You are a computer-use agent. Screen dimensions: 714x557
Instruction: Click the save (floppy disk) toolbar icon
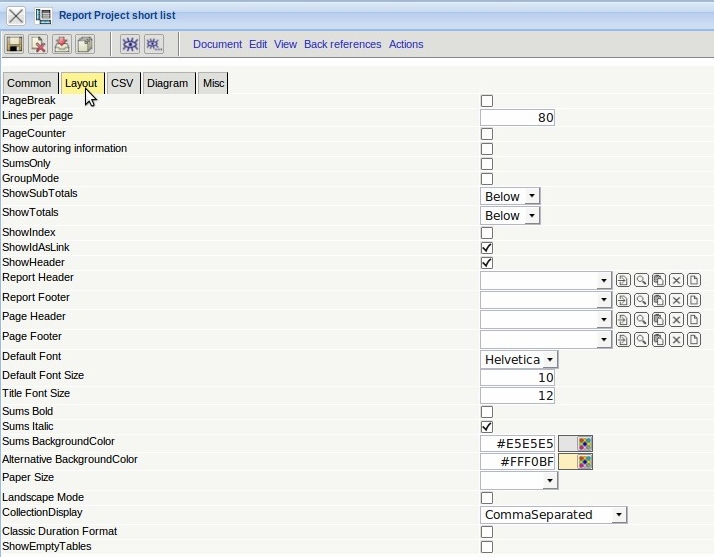click(x=15, y=44)
